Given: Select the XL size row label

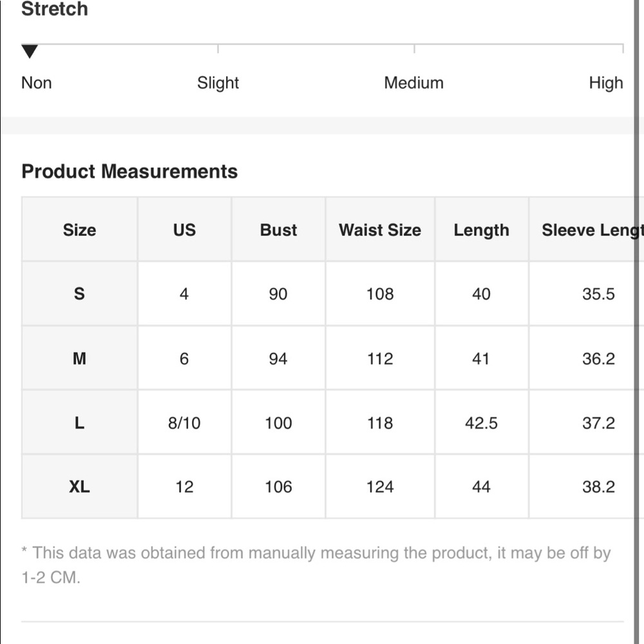Looking at the screenshot, I should click(x=79, y=487).
